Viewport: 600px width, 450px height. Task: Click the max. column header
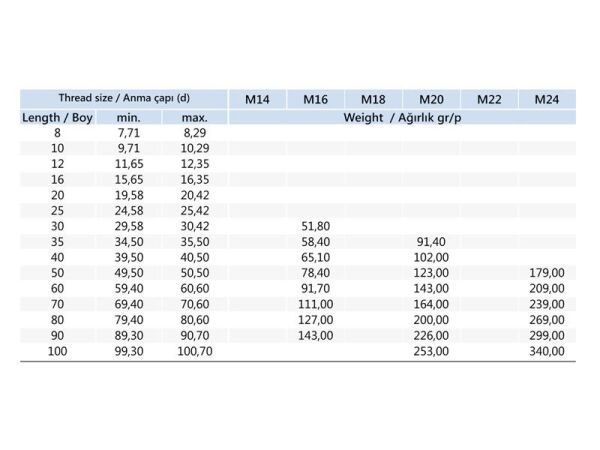pyautogui.click(x=194, y=117)
